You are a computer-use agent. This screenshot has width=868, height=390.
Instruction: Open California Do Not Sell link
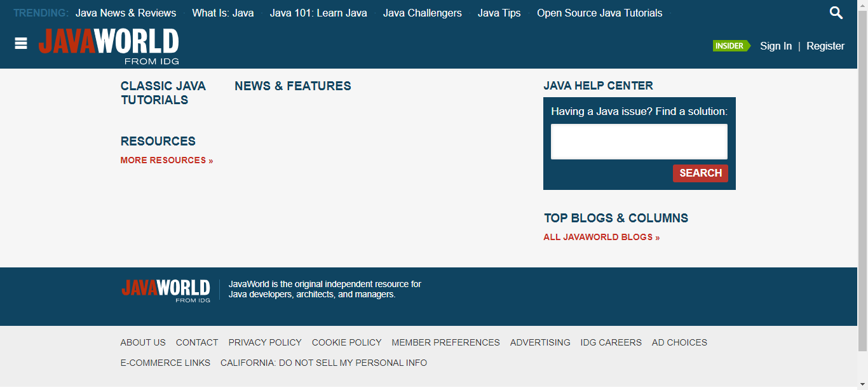[x=323, y=363]
